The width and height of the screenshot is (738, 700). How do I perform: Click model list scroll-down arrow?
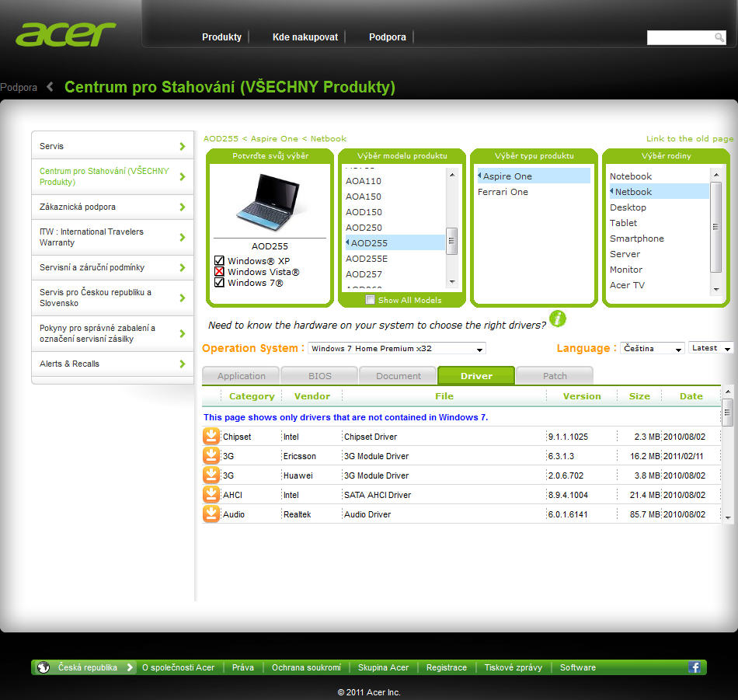point(452,281)
